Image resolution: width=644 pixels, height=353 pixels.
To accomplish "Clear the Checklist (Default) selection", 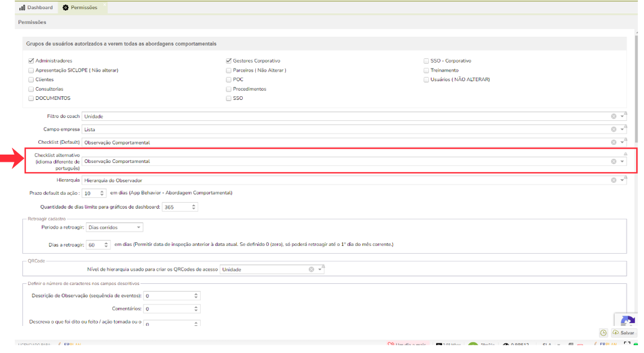I will coord(613,143).
